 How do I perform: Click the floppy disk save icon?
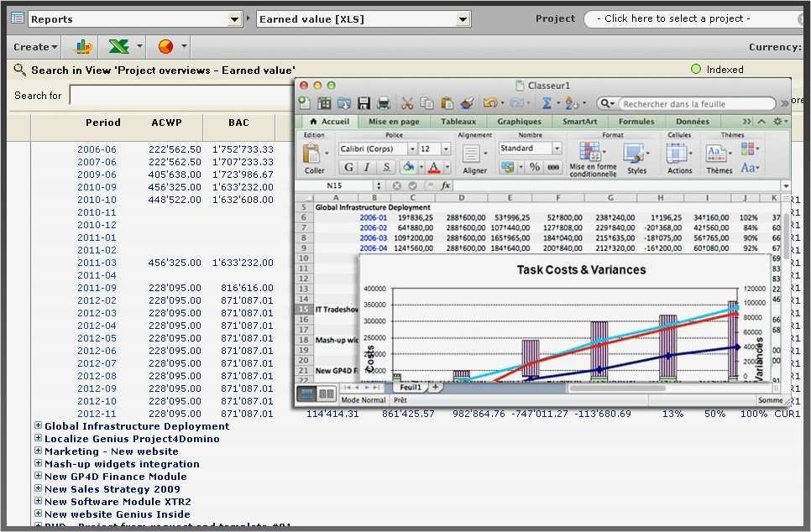(364, 103)
